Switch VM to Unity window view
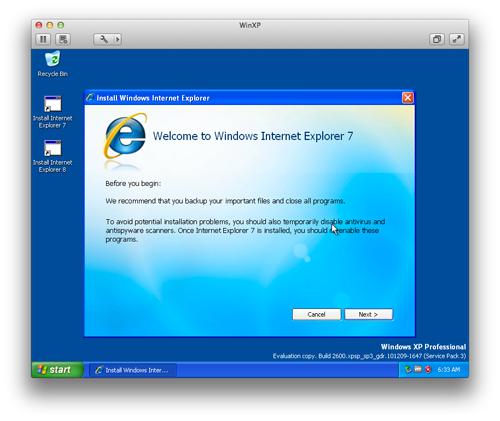Image resolution: width=500 pixels, height=421 pixels. pos(437,39)
